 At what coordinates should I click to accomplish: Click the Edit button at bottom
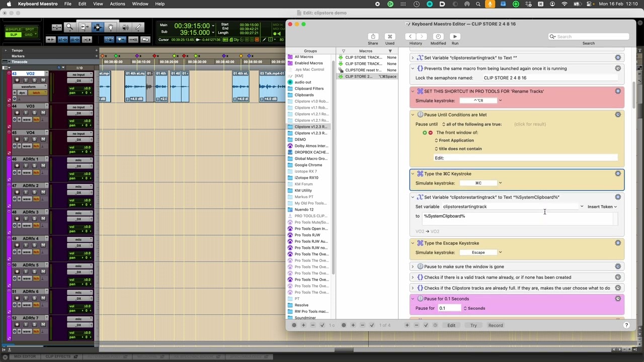451,325
